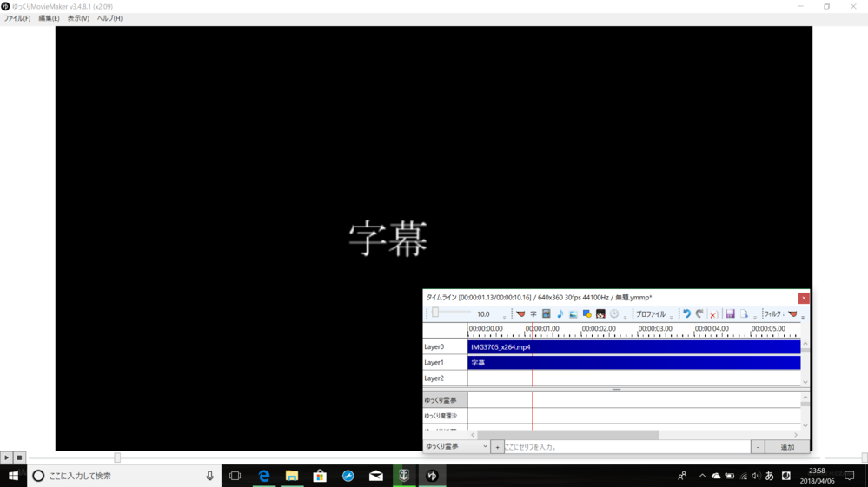Image resolution: width=868 pixels, height=487 pixels.
Task: Open the フィルタ filter dropdown
Action: click(x=783, y=314)
